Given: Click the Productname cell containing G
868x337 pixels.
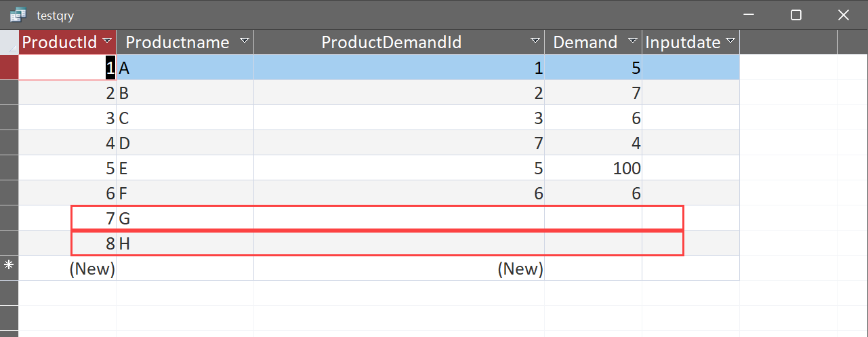Looking at the screenshot, I should click(184, 218).
